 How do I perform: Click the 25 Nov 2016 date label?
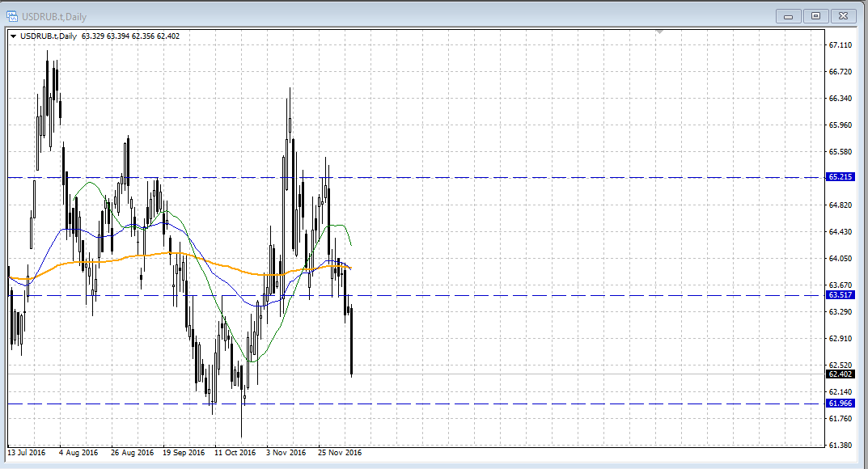[340, 452]
